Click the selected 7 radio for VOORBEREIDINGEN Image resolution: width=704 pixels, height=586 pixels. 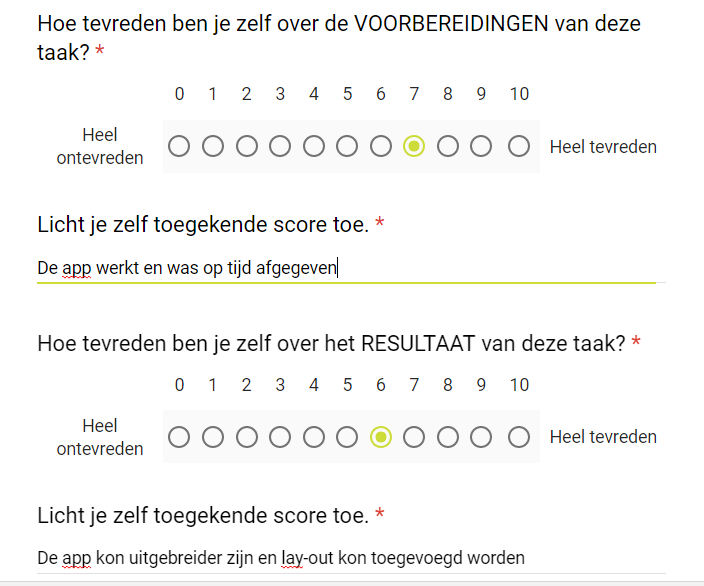click(414, 147)
